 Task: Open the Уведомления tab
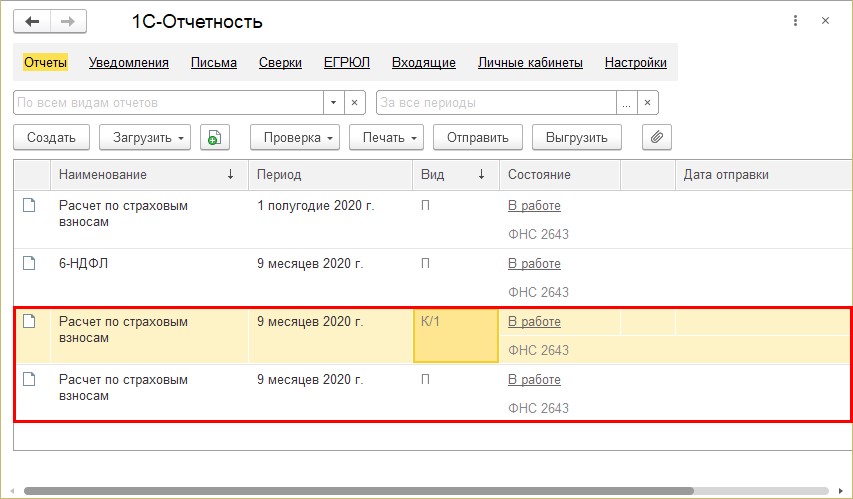(x=129, y=63)
